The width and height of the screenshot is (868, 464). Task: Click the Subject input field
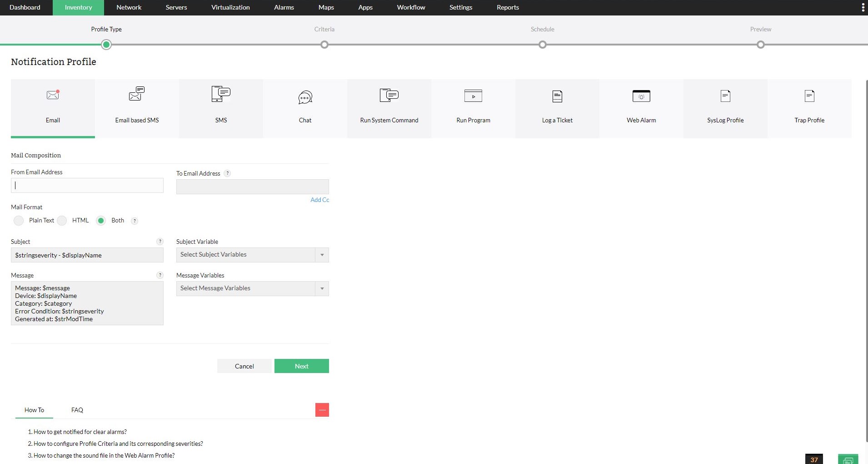(x=87, y=255)
